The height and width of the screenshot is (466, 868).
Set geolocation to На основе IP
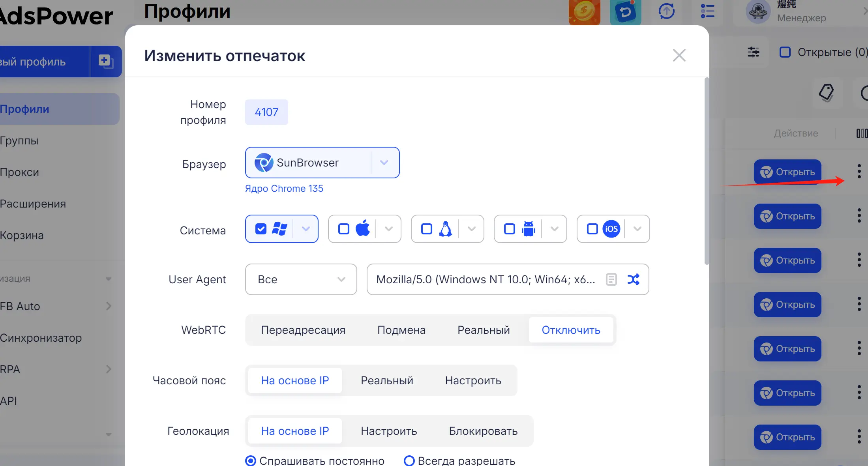295,431
